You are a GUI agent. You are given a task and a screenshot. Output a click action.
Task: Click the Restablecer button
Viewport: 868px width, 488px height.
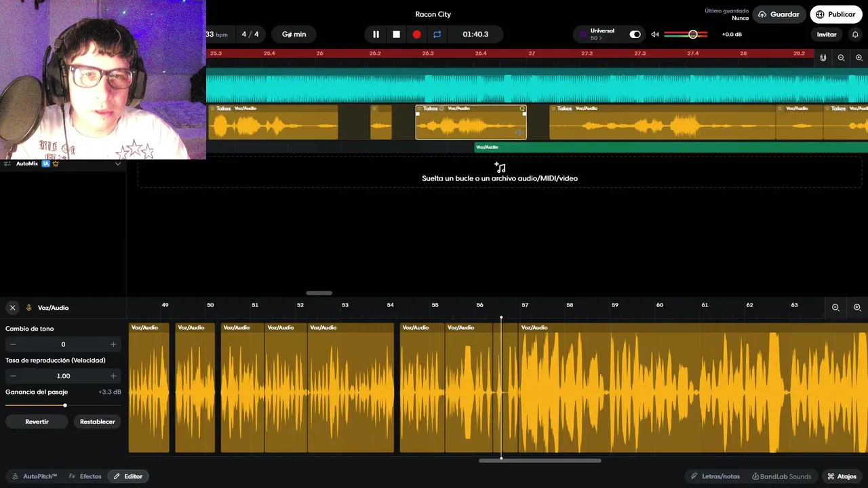pyautogui.click(x=98, y=422)
